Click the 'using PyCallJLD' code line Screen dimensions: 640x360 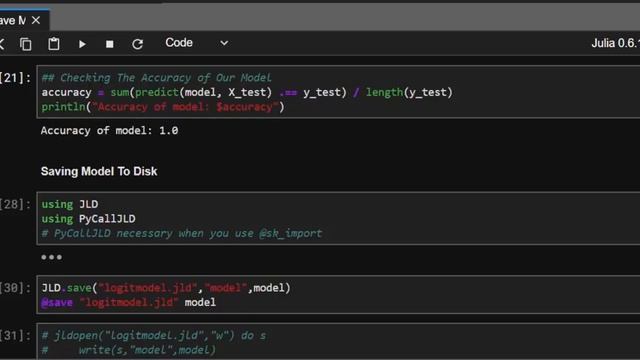pyautogui.click(x=88, y=219)
